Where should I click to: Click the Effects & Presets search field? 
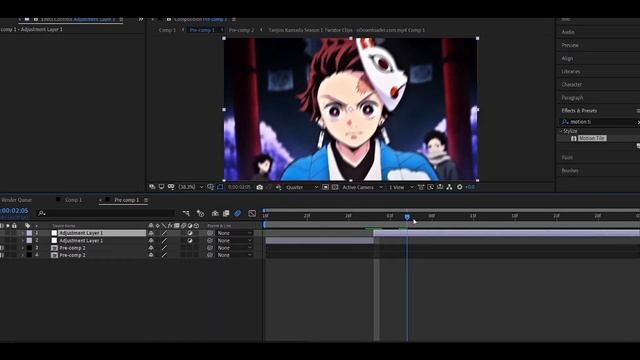click(x=598, y=122)
